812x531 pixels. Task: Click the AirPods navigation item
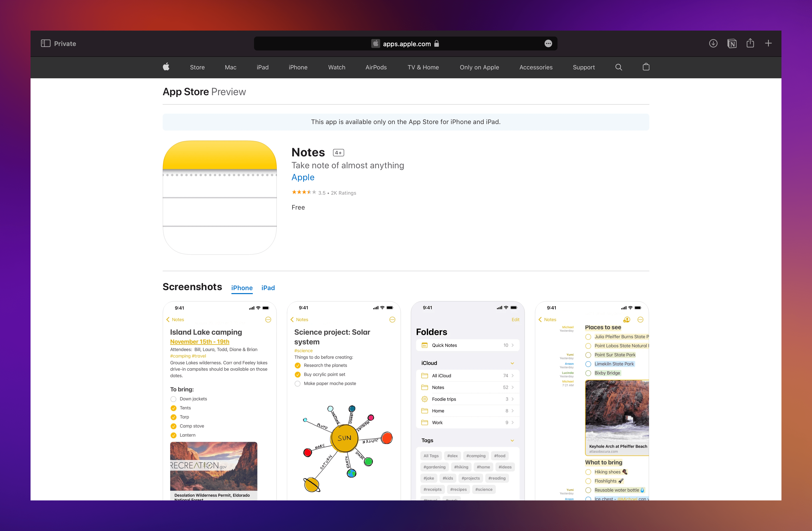point(376,67)
